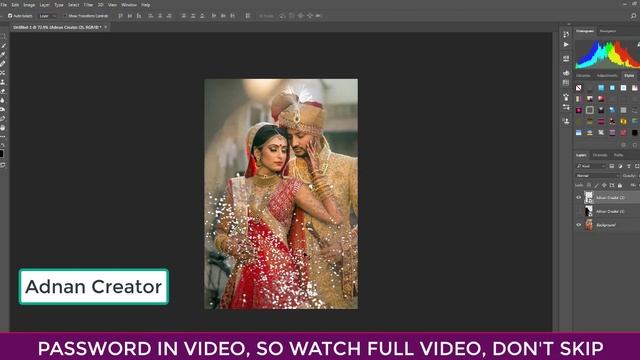Open the History panel icon
Screen dimensions: 640x360
[566, 34]
